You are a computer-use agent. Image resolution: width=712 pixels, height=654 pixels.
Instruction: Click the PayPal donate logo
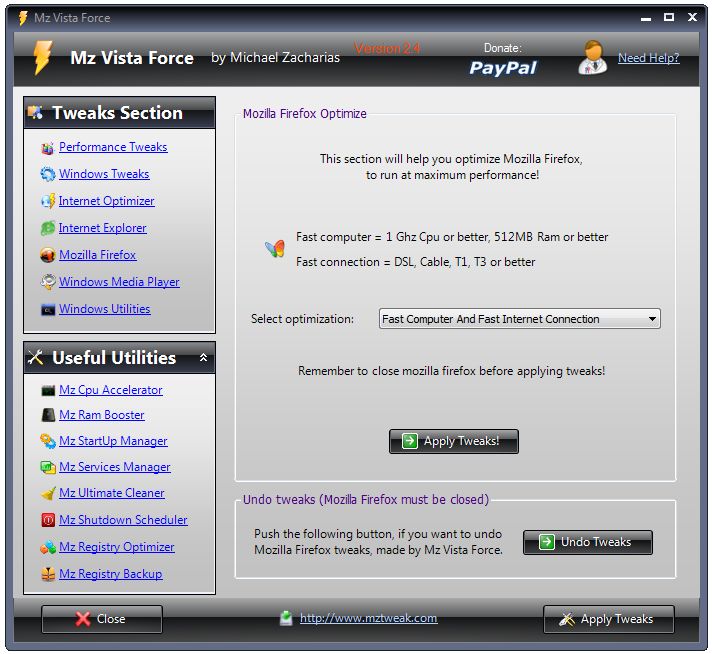point(503,68)
